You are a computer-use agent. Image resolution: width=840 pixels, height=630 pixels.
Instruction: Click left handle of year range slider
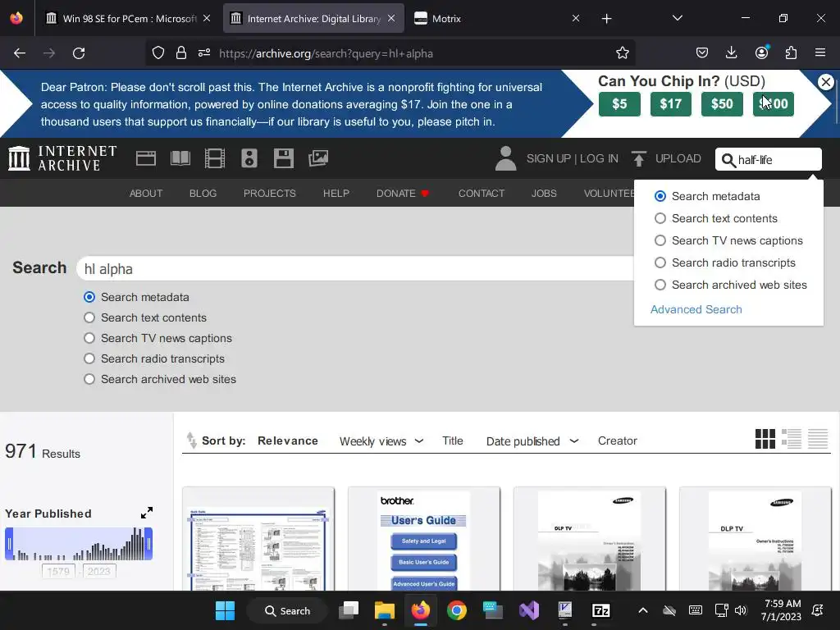click(x=9, y=544)
